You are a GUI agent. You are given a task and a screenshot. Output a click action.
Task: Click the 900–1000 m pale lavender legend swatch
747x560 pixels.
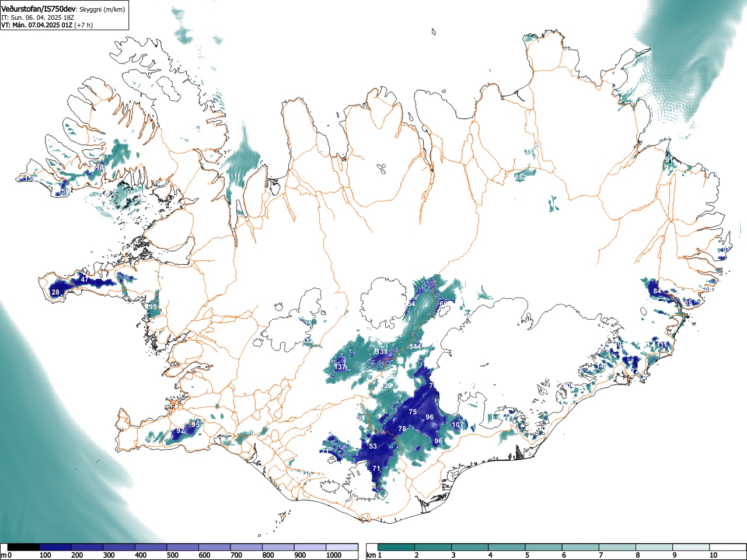310,547
